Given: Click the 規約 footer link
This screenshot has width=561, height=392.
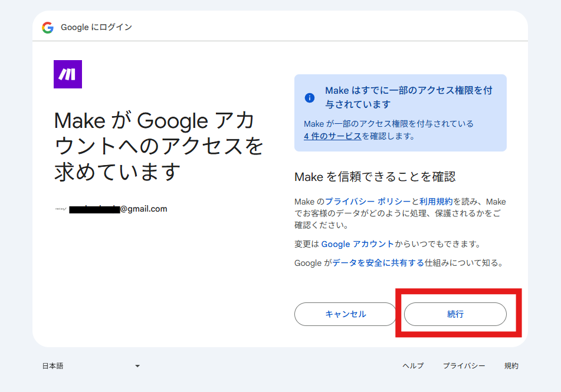Looking at the screenshot, I should tap(511, 366).
